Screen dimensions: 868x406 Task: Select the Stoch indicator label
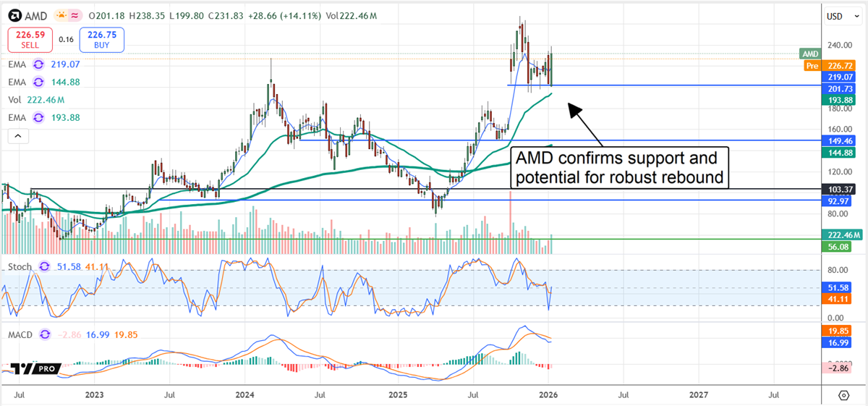click(x=20, y=267)
